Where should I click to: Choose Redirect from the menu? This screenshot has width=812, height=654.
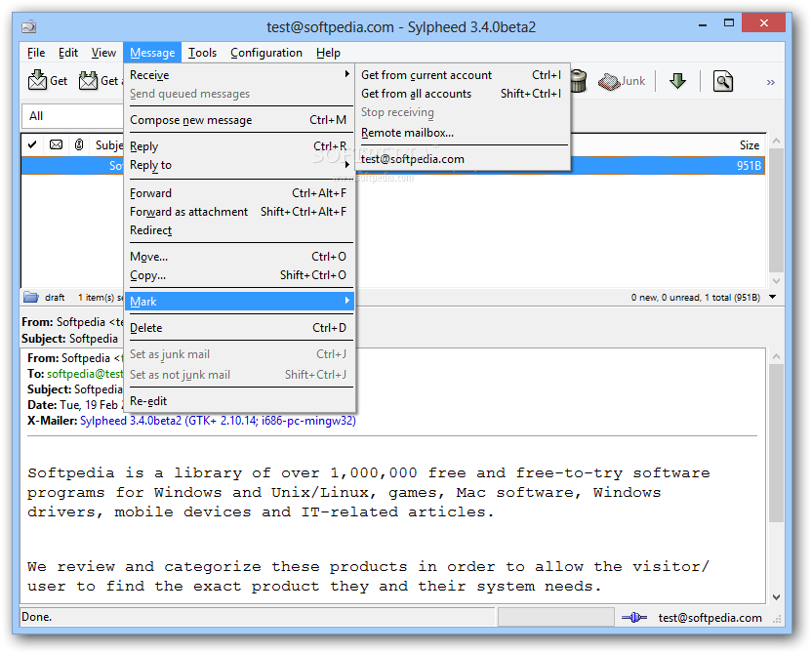point(239,230)
